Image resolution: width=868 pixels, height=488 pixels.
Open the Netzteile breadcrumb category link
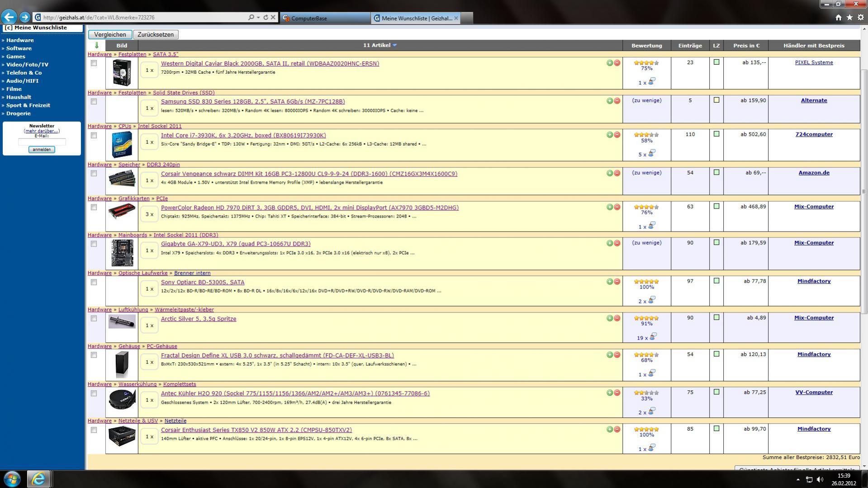pyautogui.click(x=175, y=421)
